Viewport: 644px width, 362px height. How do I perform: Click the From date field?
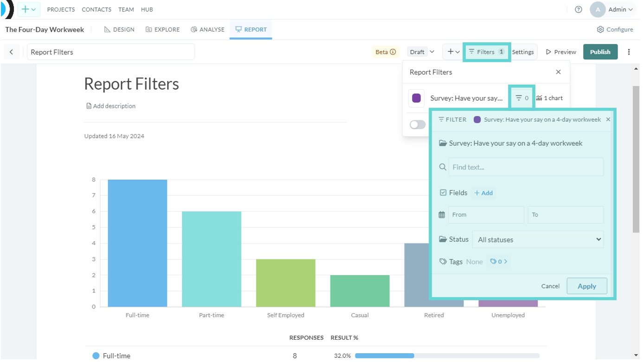point(486,214)
